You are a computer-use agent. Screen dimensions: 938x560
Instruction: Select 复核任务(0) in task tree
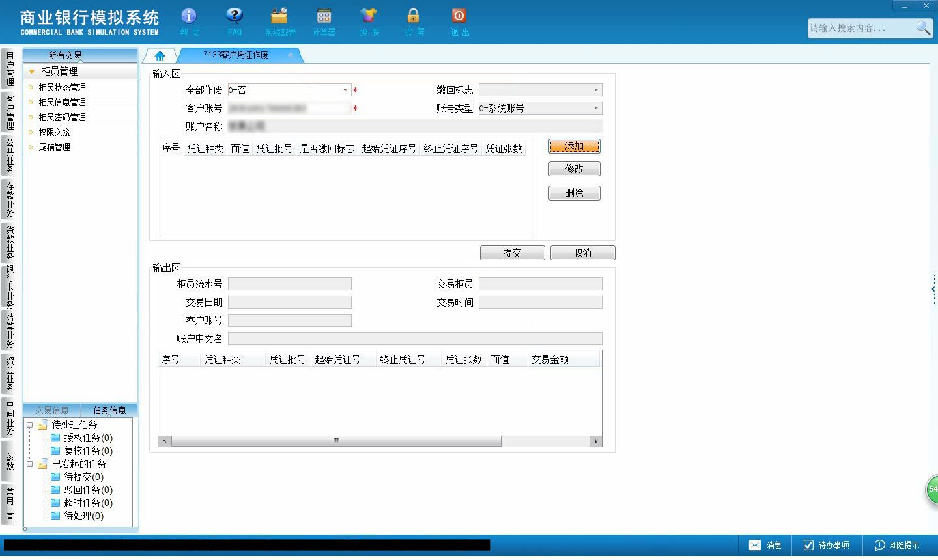tap(88, 451)
